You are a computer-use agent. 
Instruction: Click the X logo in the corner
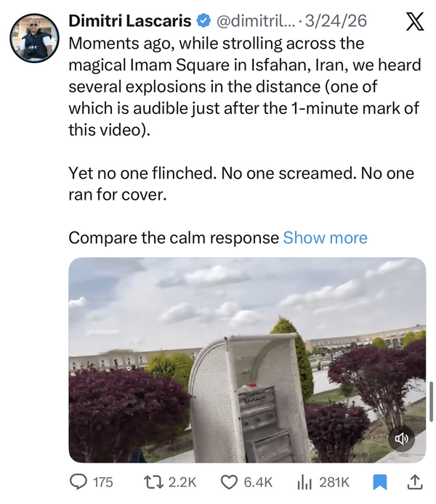click(x=415, y=22)
